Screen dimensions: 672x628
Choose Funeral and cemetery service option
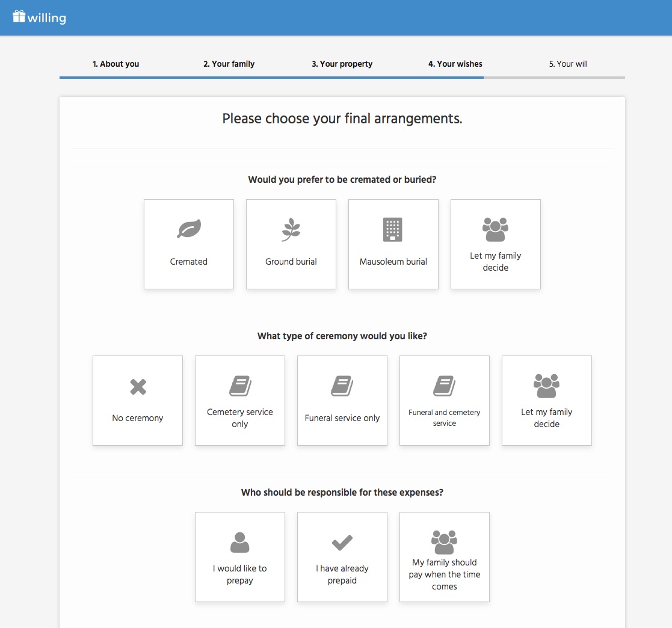445,401
